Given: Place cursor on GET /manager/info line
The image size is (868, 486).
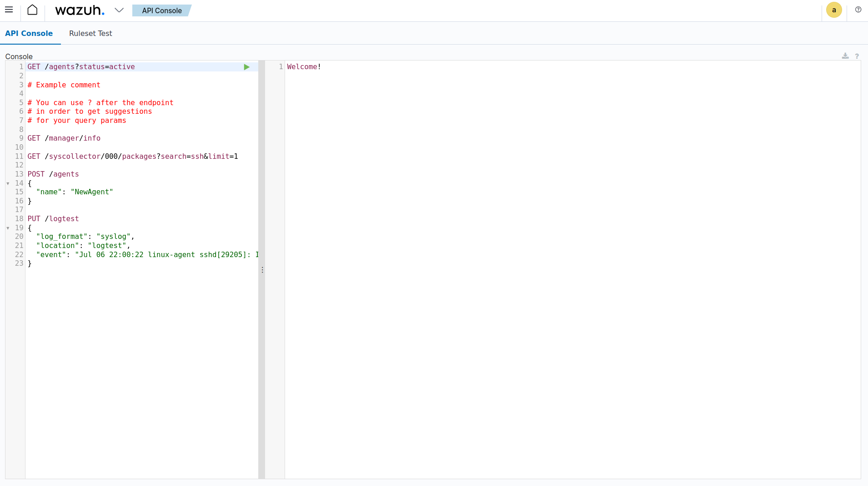Looking at the screenshot, I should pyautogui.click(x=64, y=138).
